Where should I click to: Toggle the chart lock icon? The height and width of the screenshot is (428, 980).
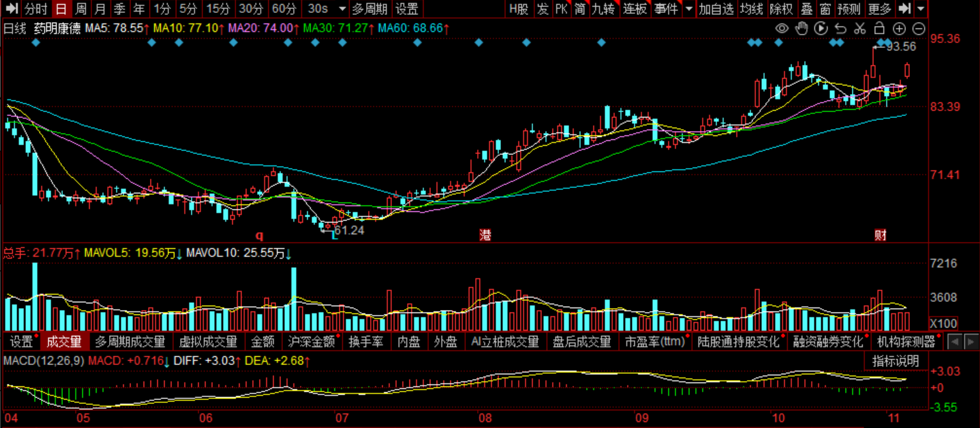879,29
